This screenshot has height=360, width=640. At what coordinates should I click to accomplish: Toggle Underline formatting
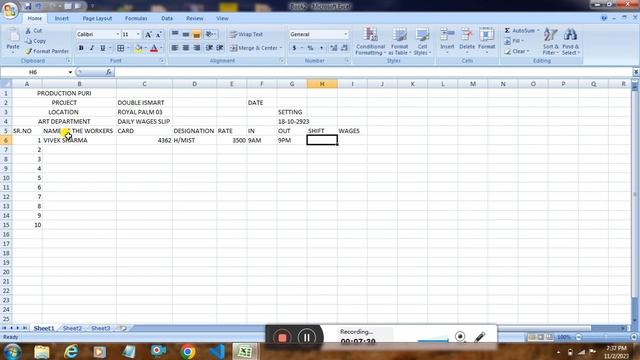click(102, 48)
